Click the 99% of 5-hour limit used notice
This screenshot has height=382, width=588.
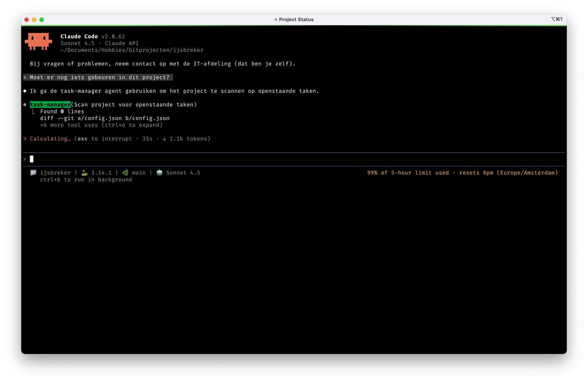(x=408, y=173)
